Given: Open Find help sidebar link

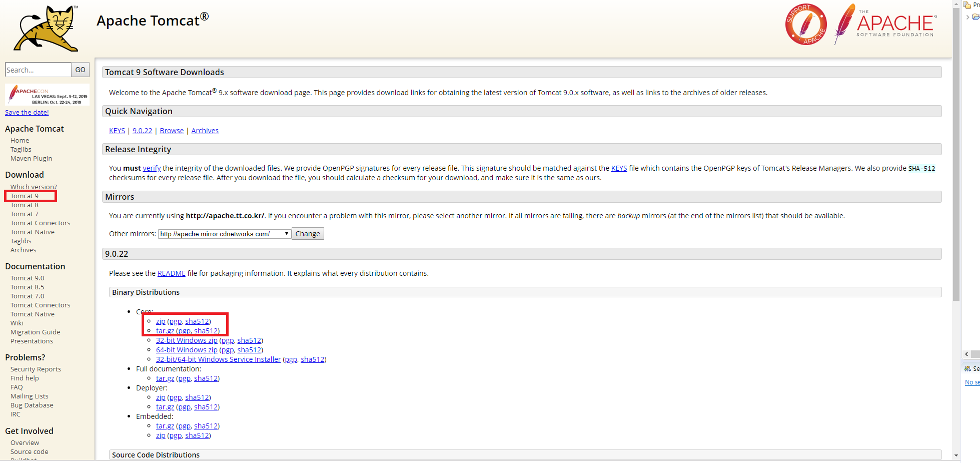Looking at the screenshot, I should 25,378.
